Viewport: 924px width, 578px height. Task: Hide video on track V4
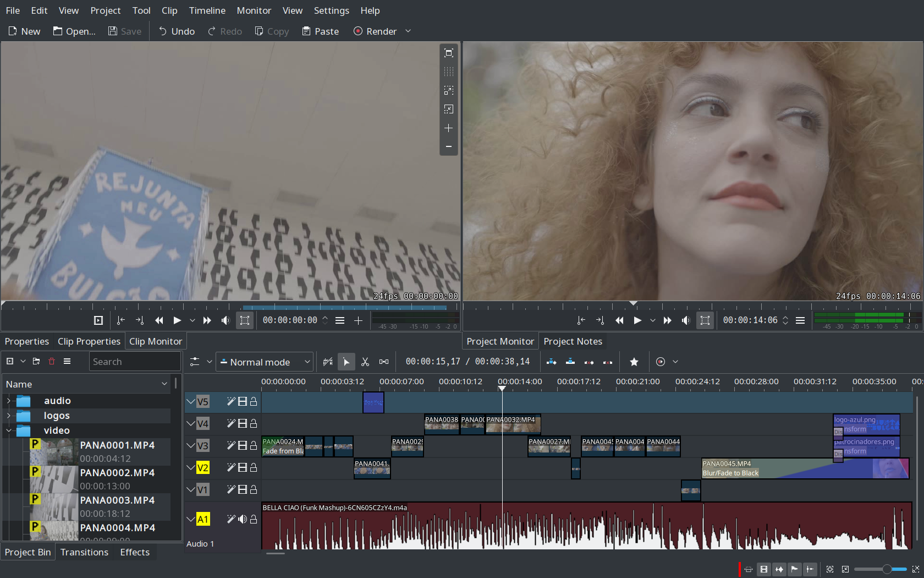coord(243,423)
